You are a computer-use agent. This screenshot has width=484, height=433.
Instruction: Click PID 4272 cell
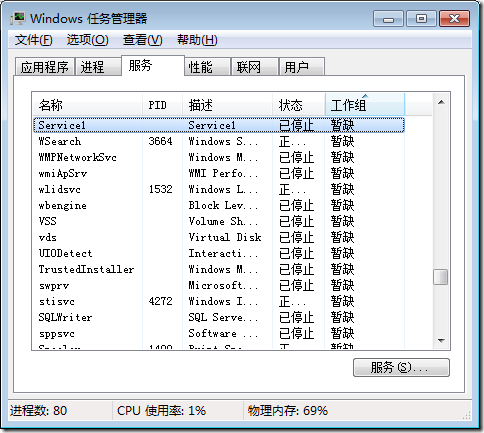160,301
